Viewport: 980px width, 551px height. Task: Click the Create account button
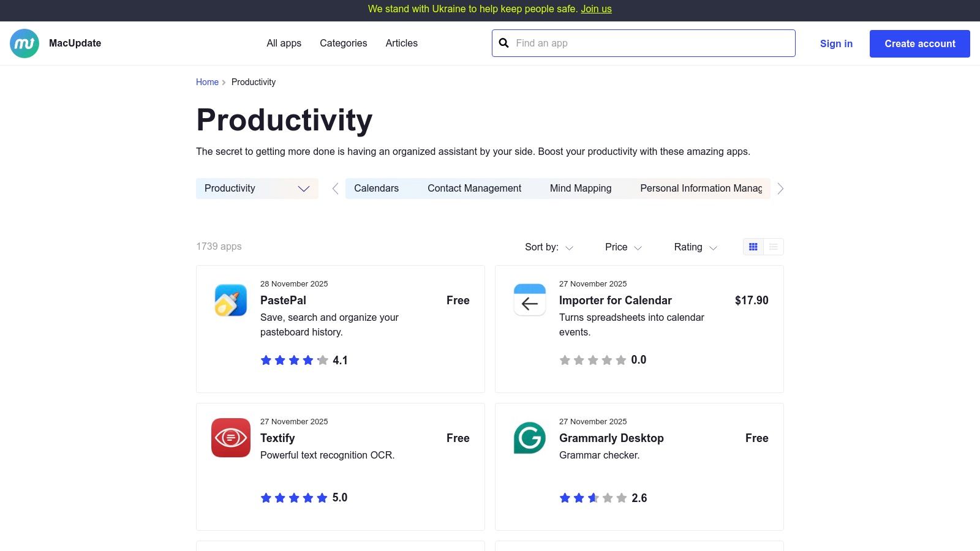coord(920,44)
